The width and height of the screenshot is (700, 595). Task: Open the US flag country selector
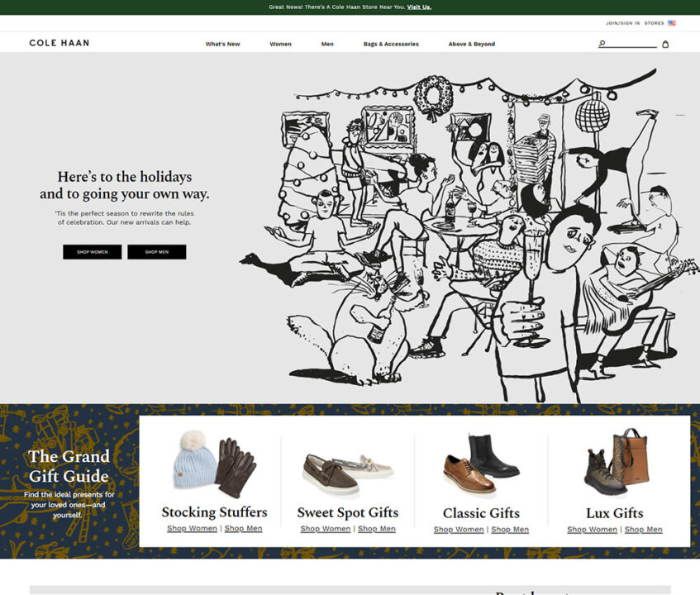click(x=674, y=22)
